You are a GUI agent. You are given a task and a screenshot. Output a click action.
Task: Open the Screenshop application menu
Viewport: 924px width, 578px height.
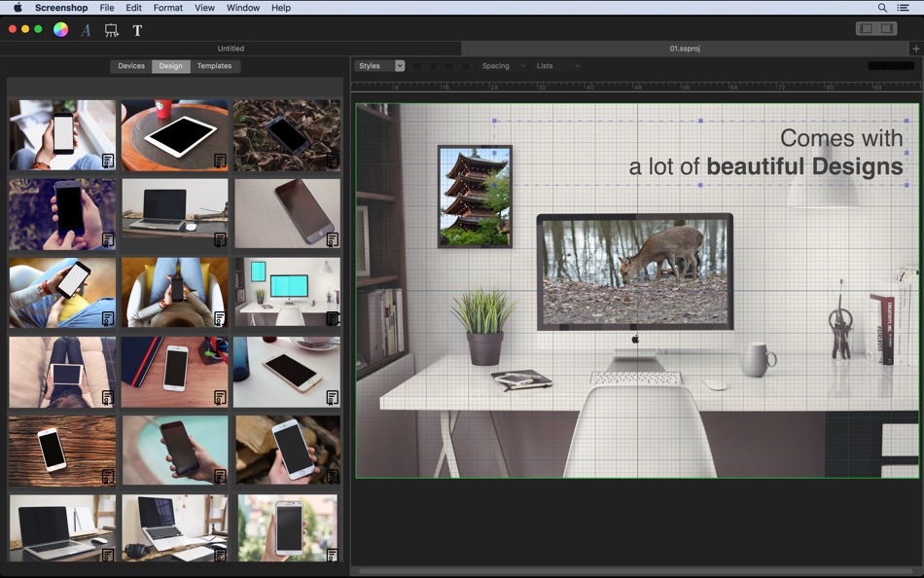click(61, 8)
